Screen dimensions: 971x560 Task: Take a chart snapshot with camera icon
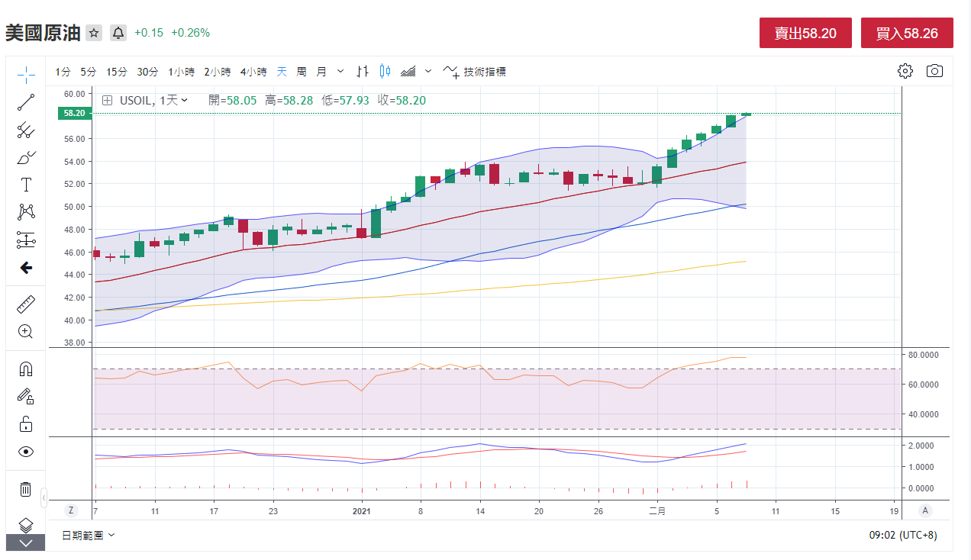pyautogui.click(x=934, y=71)
